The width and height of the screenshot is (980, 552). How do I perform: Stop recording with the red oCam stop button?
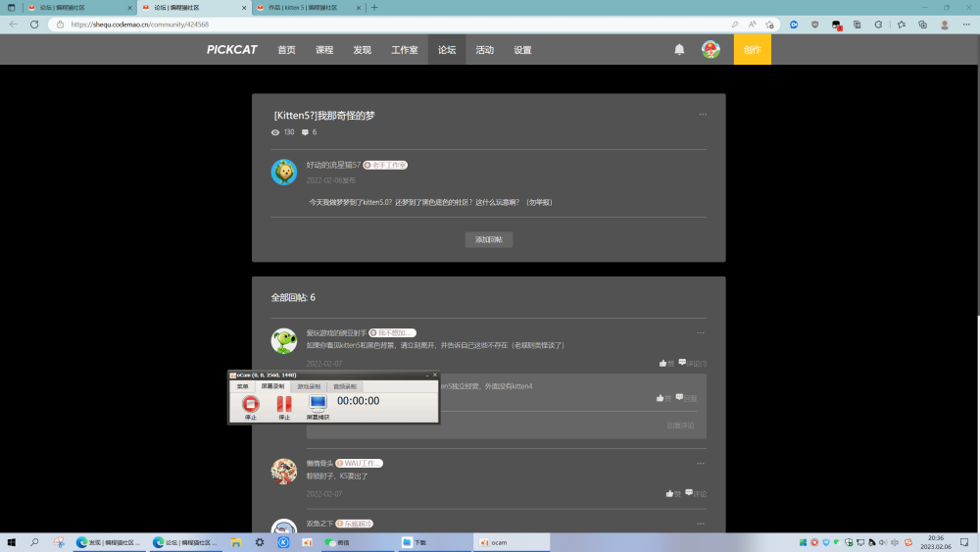[251, 404]
